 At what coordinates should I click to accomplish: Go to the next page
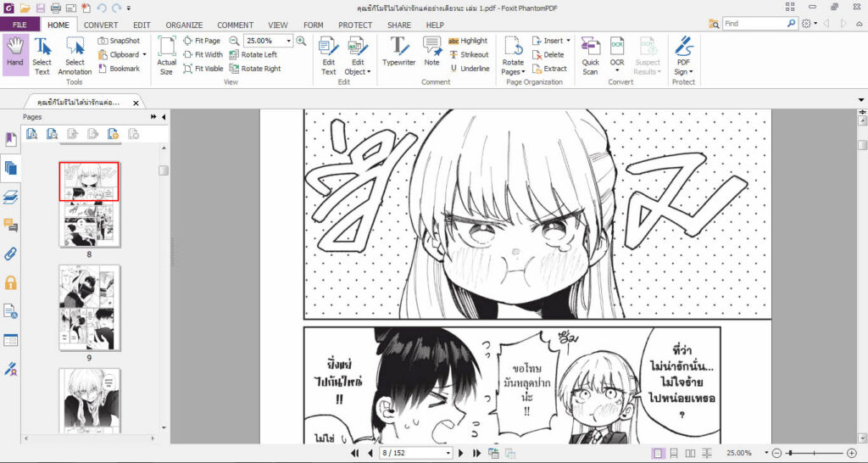pos(460,453)
